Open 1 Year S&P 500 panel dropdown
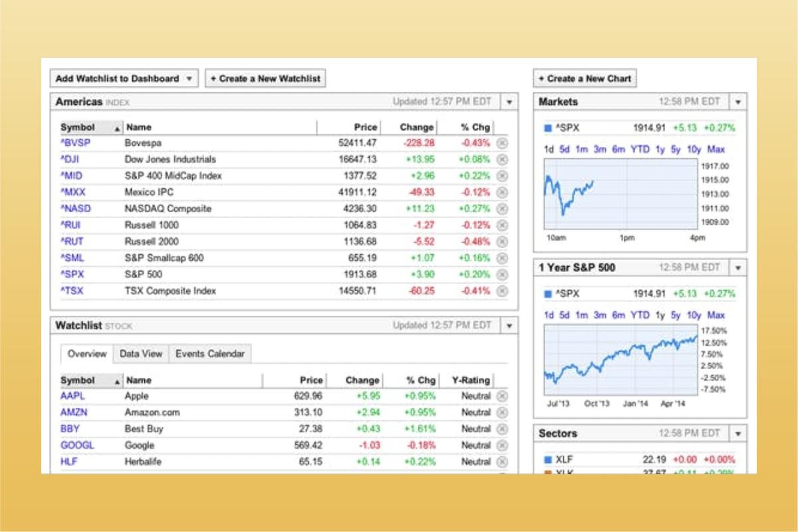Image resolution: width=798 pixels, height=532 pixels. pyautogui.click(x=738, y=268)
